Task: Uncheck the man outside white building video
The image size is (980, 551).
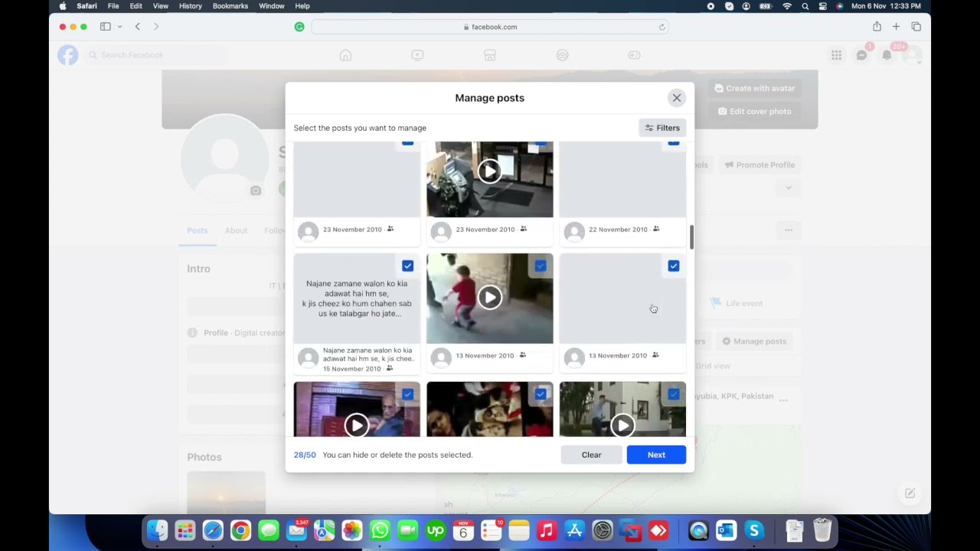Action: coord(674,394)
